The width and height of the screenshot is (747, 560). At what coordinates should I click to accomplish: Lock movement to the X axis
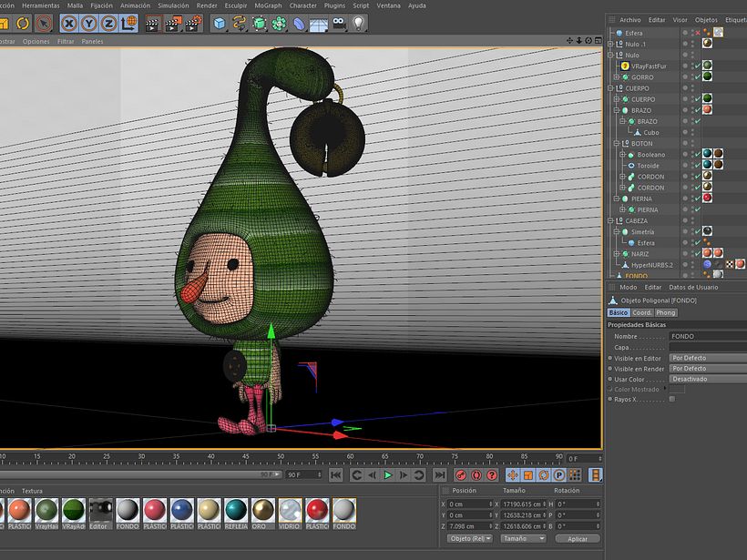pos(69,24)
